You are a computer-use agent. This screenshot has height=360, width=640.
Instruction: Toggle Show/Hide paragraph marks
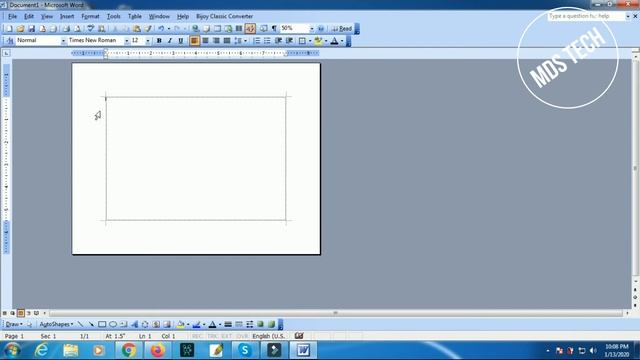click(274, 29)
